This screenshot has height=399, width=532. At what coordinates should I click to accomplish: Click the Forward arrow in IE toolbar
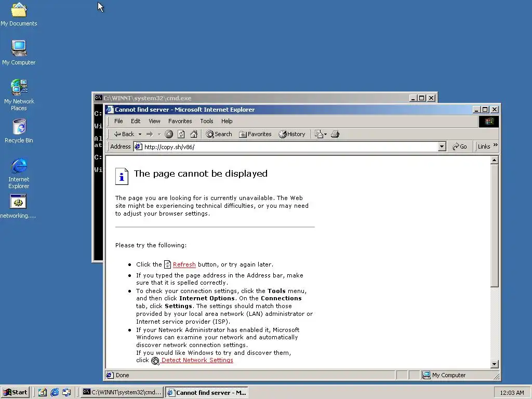pyautogui.click(x=150, y=134)
